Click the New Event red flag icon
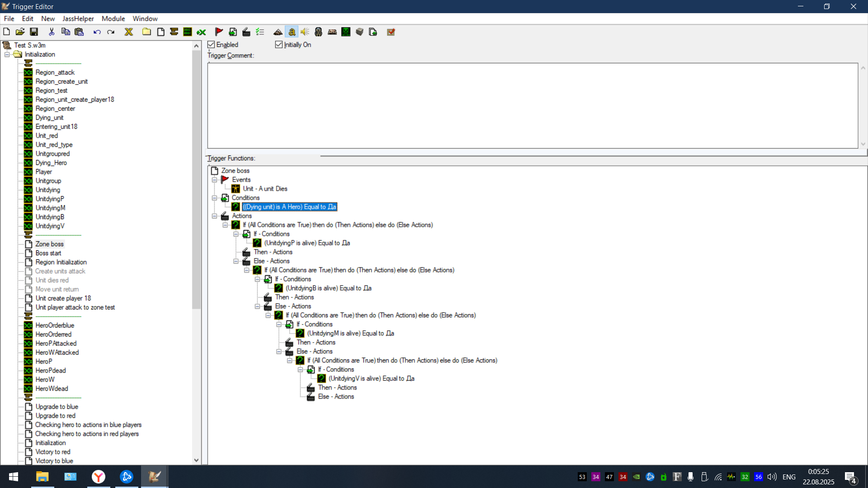This screenshot has height=488, width=868. [219, 32]
